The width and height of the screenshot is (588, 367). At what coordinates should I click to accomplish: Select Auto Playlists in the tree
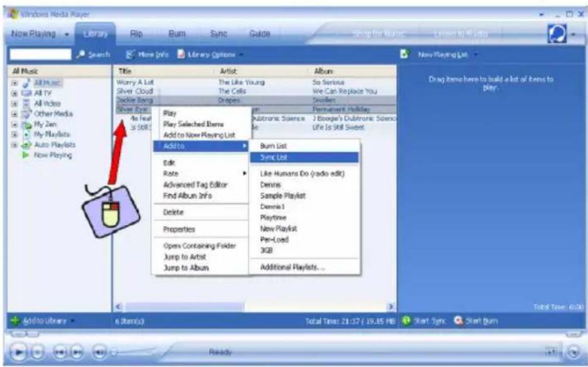pyautogui.click(x=55, y=145)
